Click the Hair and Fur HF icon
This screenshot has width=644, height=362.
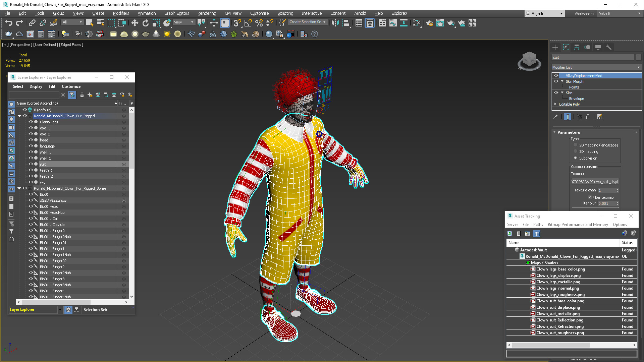245,34
